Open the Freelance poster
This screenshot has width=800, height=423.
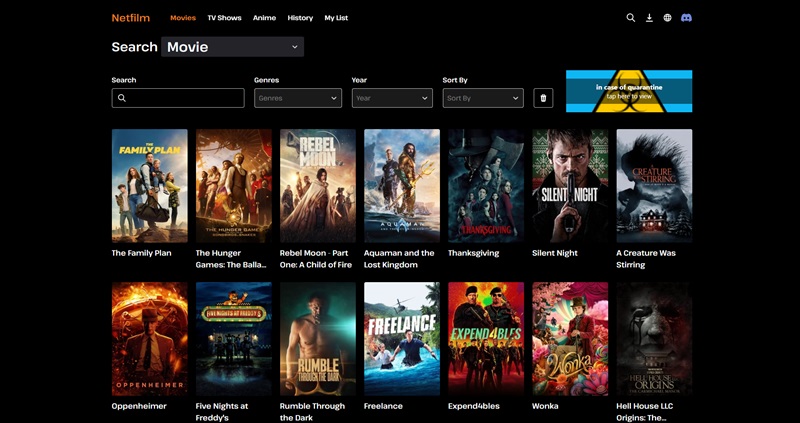pos(402,339)
